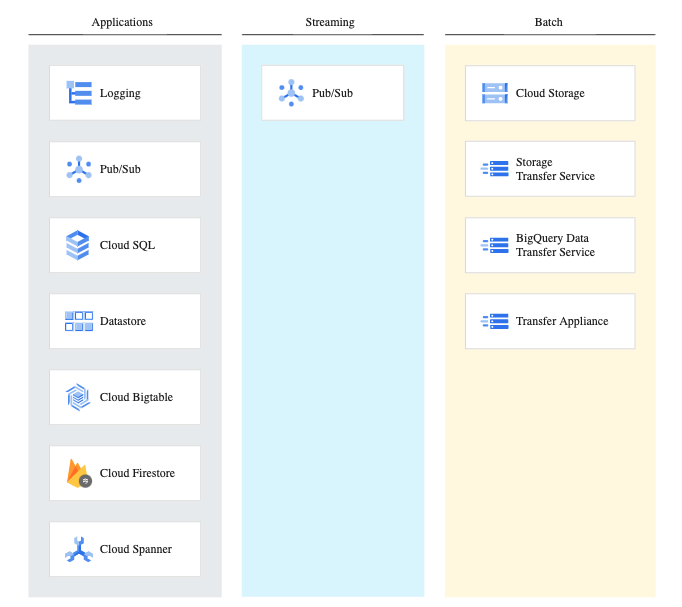Click the Logging icon in Applications
This screenshot has width=682, height=607.
point(78,93)
